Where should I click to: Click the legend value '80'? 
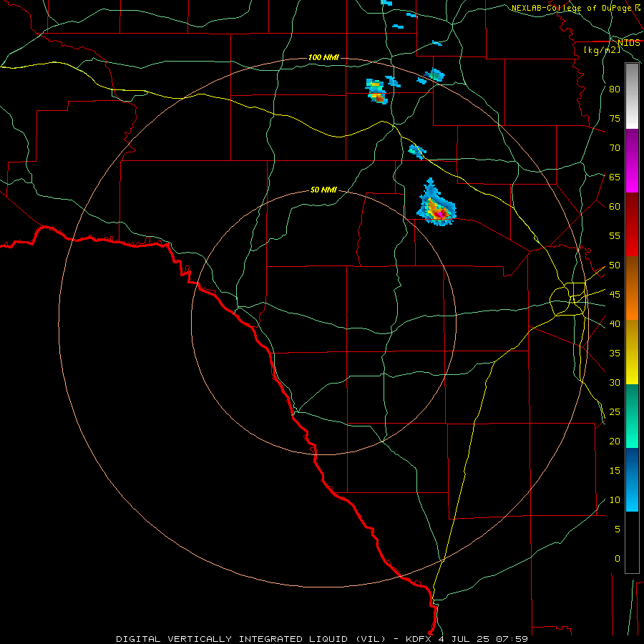615,89
